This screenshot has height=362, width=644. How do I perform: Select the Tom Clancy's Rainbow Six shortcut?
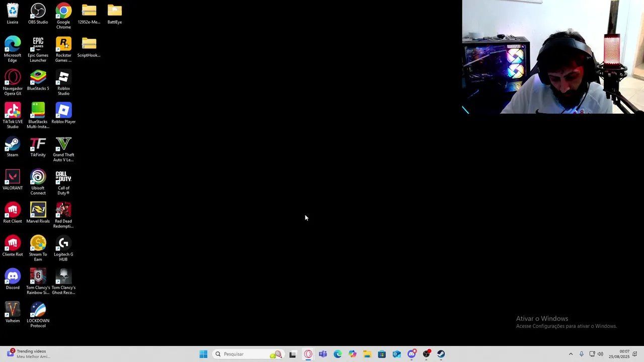point(38,282)
